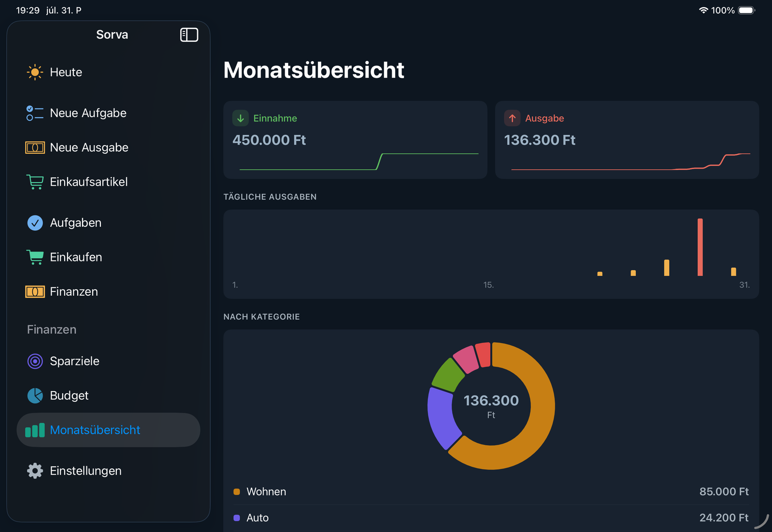Click the pie chart icon beside Budget
The height and width of the screenshot is (532, 772).
35,396
